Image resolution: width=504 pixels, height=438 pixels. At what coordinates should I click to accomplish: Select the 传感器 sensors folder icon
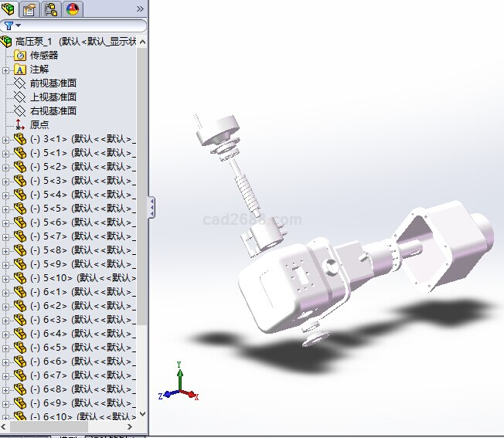click(x=20, y=56)
